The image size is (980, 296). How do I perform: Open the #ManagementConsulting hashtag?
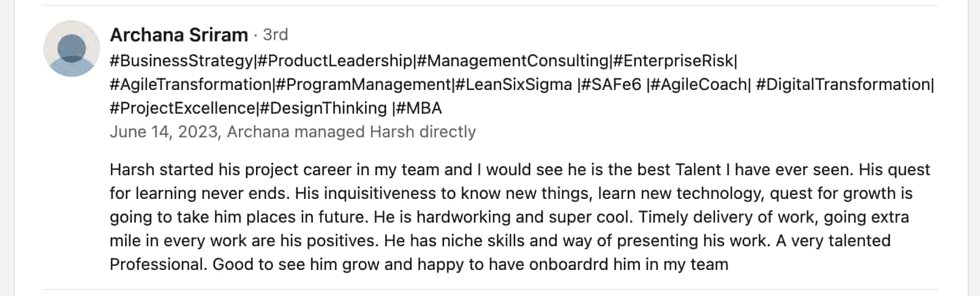513,61
